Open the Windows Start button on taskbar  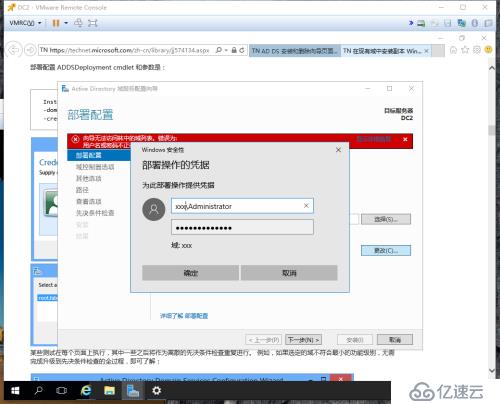pos(15,391)
